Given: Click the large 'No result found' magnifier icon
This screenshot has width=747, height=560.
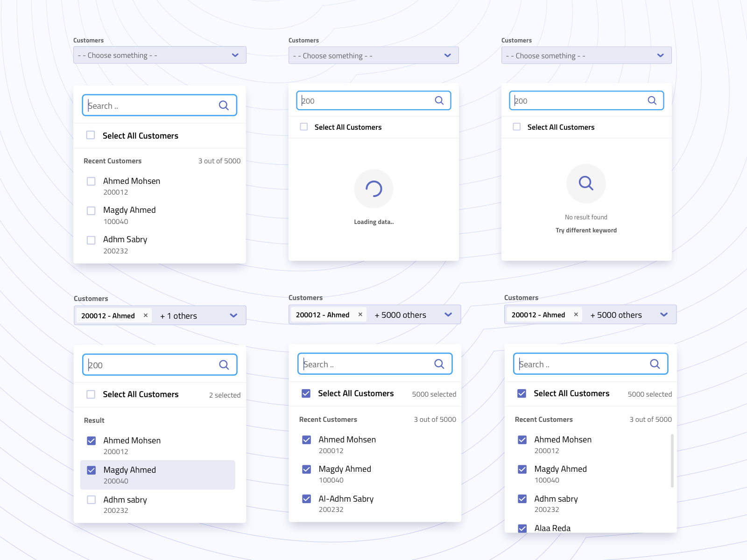Looking at the screenshot, I should (586, 183).
